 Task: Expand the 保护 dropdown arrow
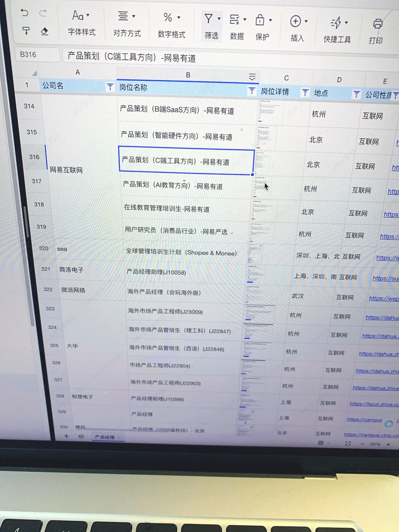(x=271, y=20)
